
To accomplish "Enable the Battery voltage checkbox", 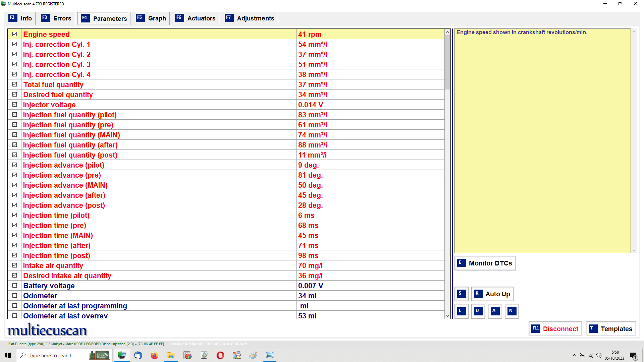I will pyautogui.click(x=15, y=286).
